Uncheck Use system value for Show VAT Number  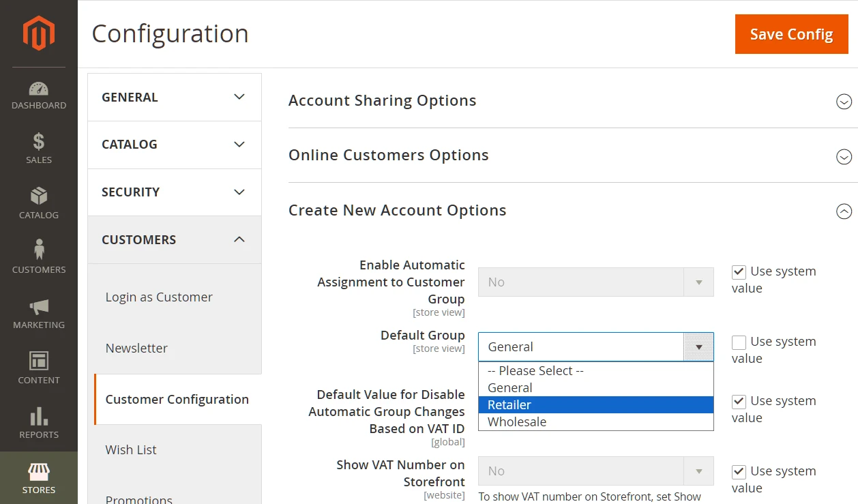click(739, 472)
